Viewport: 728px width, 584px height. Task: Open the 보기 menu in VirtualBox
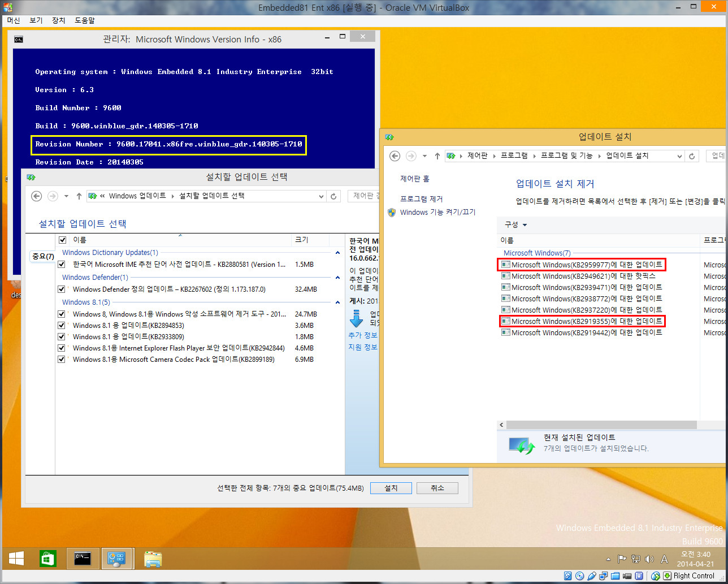[x=36, y=20]
